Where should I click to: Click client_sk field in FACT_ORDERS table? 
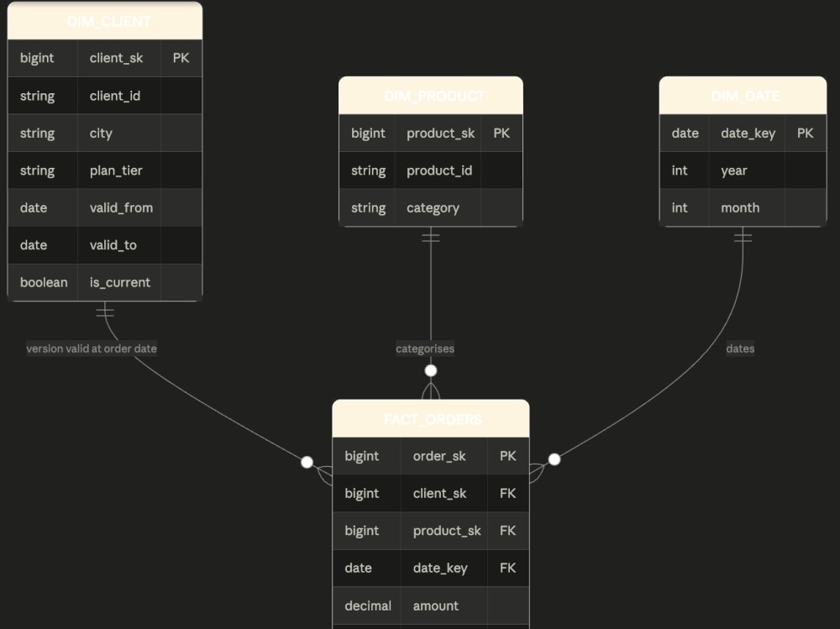click(439, 494)
